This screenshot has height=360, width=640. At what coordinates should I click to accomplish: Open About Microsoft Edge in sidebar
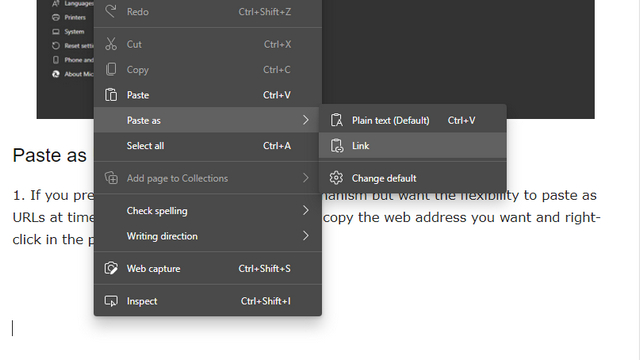(x=73, y=74)
